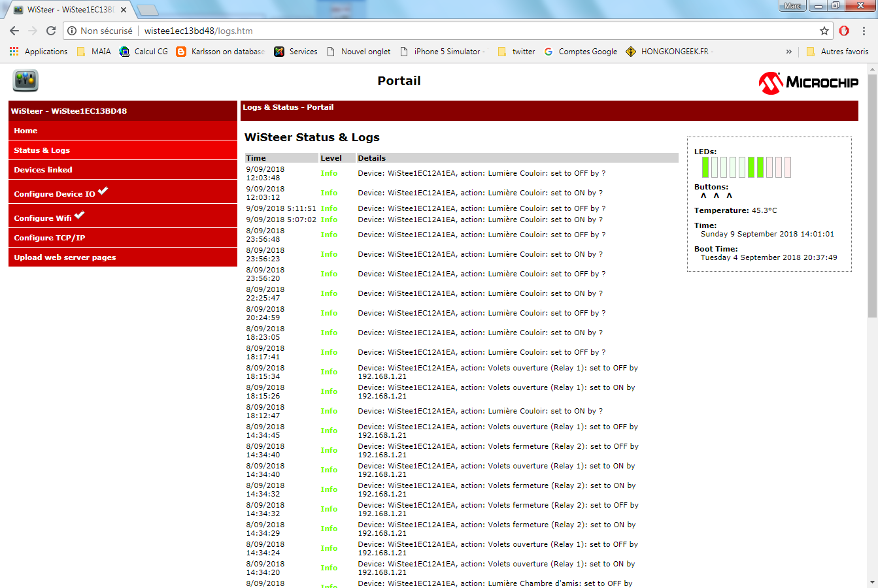Toggle the first green LED indicator
This screenshot has height=588, width=878.
coord(705,167)
